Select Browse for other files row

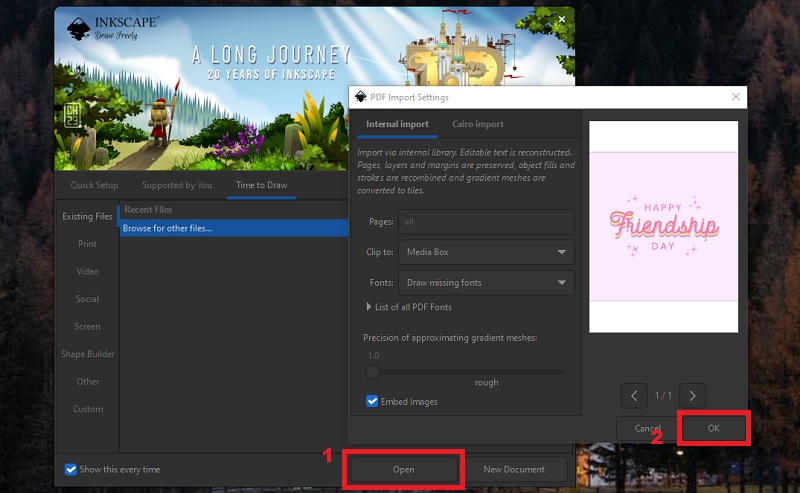[234, 228]
